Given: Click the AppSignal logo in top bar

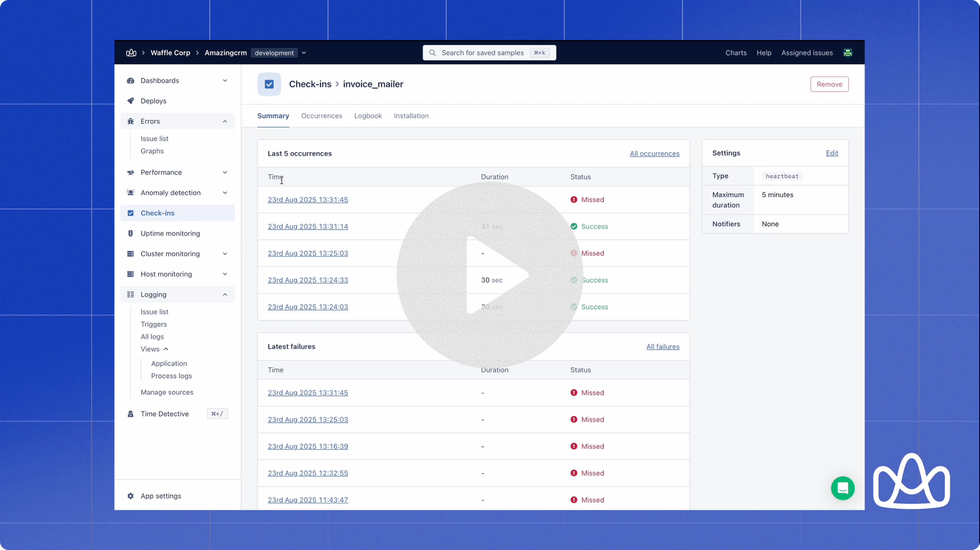Looking at the screenshot, I should (131, 53).
